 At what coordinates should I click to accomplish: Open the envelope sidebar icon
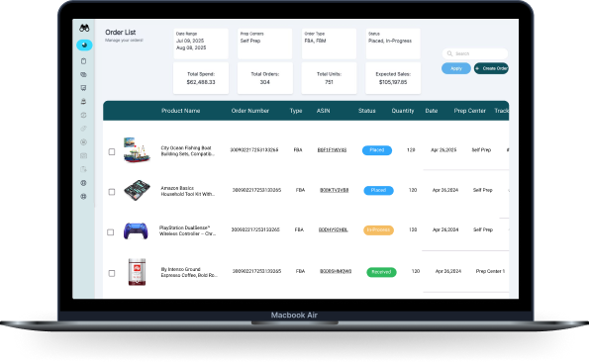pos(84,155)
